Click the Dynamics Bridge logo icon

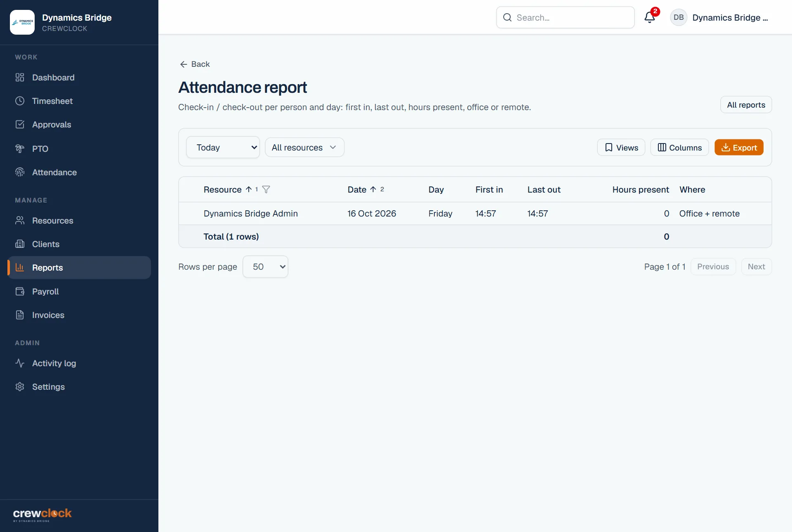[x=22, y=22]
